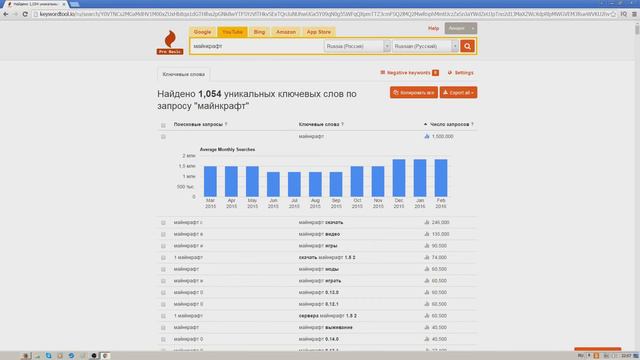Image resolution: width=640 pixels, height=360 pixels.
Task: Click the Копировать все button
Action: tap(414, 93)
